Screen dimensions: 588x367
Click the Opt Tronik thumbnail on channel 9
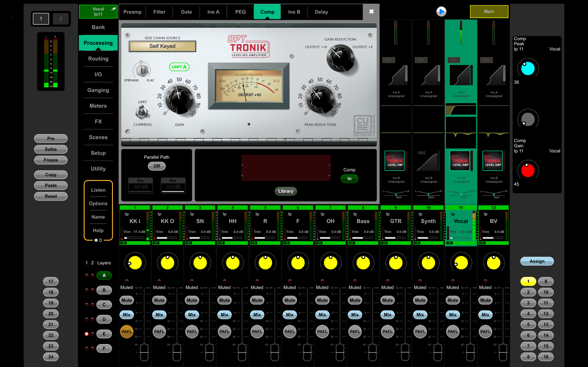(x=394, y=161)
